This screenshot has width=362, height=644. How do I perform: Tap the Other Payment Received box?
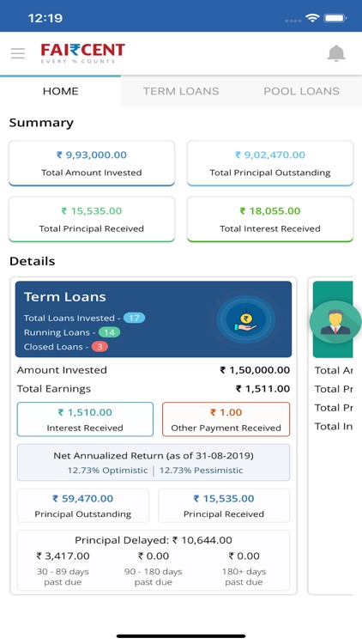click(x=226, y=419)
